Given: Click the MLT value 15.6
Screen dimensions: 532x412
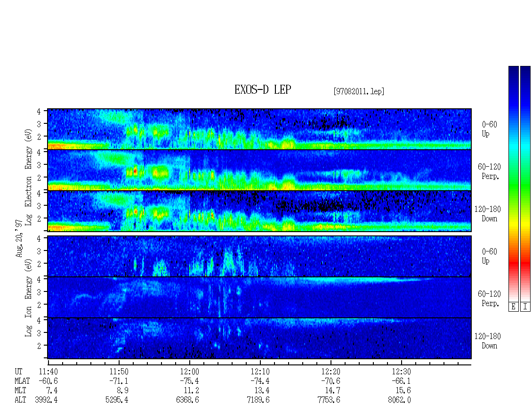Looking at the screenshot, I should point(403,390).
